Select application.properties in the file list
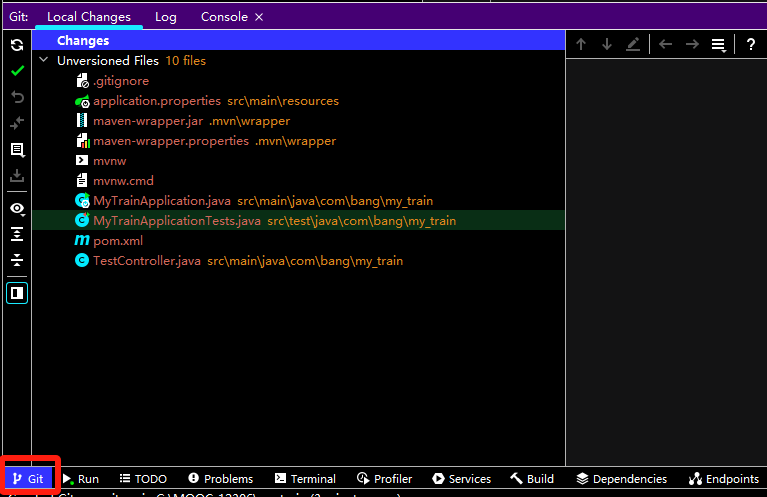This screenshot has width=767, height=497. pos(157,101)
